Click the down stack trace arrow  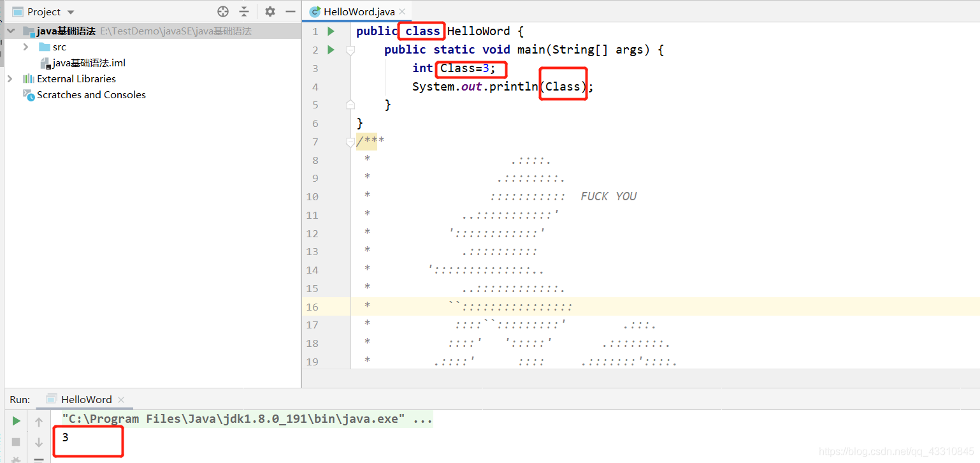pos(39,442)
